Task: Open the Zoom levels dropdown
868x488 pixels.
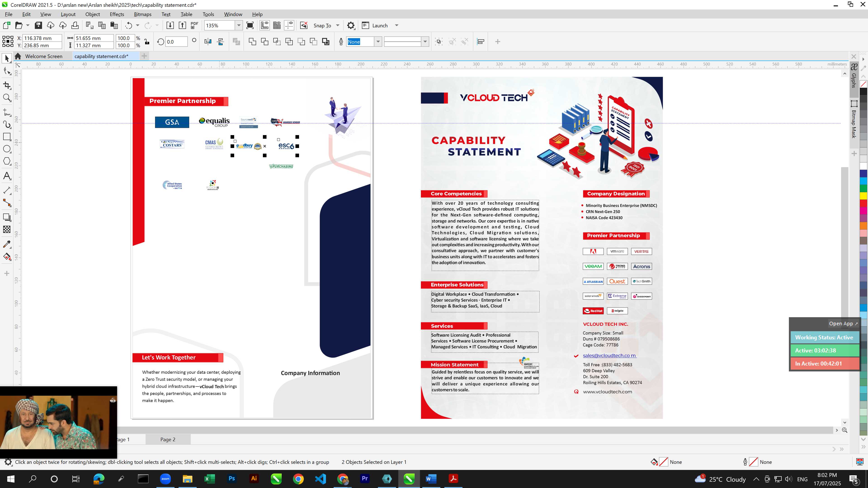Action: [x=239, y=25]
